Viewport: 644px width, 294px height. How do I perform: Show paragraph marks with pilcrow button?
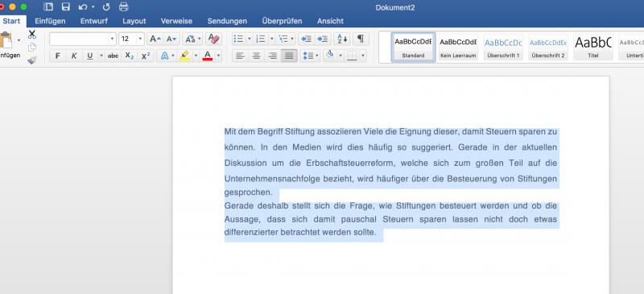(360, 39)
